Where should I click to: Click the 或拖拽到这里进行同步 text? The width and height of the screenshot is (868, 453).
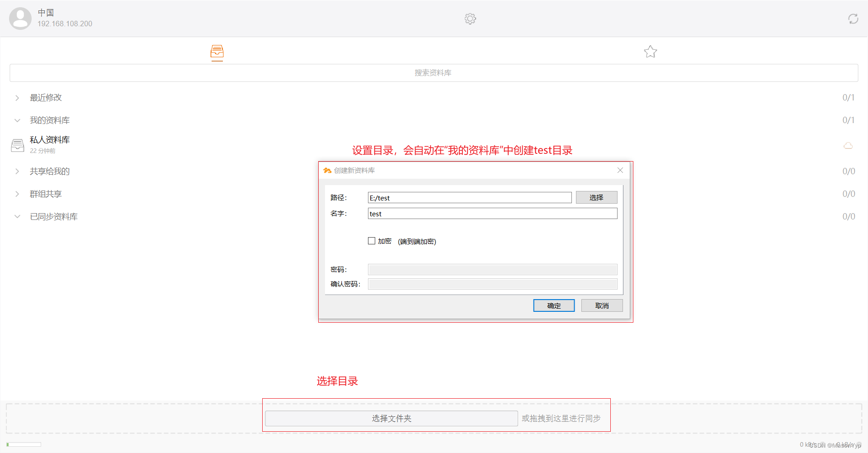tap(561, 419)
